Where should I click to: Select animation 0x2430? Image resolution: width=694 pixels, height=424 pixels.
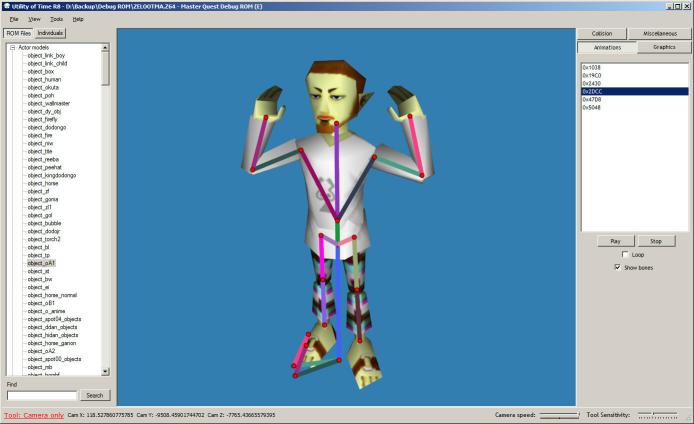pos(635,84)
